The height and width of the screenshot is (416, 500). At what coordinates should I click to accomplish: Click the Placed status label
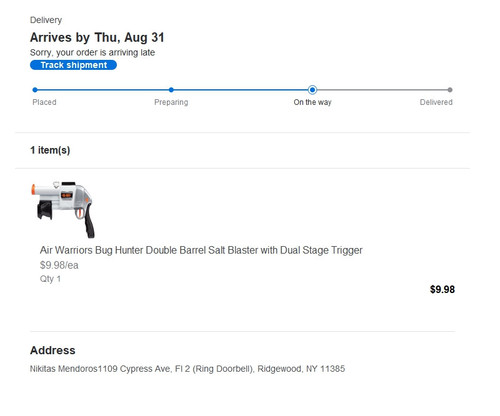point(44,102)
